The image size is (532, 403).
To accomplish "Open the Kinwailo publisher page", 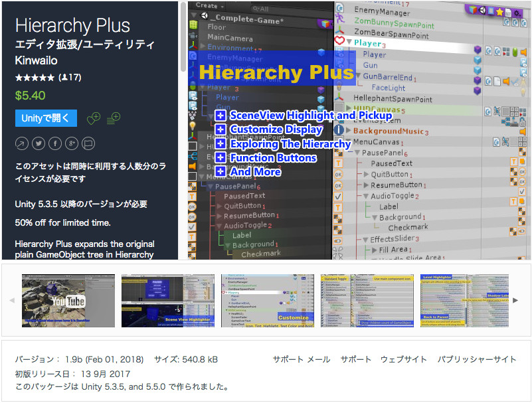I will 36,60.
